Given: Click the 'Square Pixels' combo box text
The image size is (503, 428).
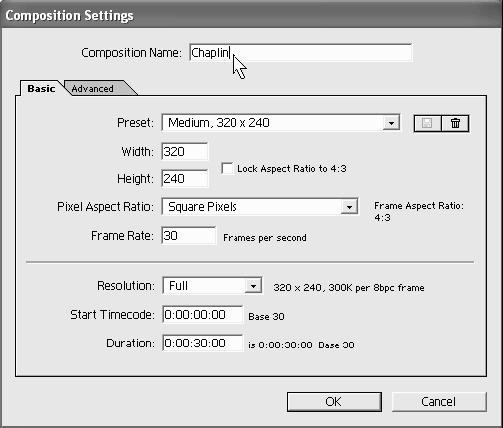Looking at the screenshot, I should [202, 207].
